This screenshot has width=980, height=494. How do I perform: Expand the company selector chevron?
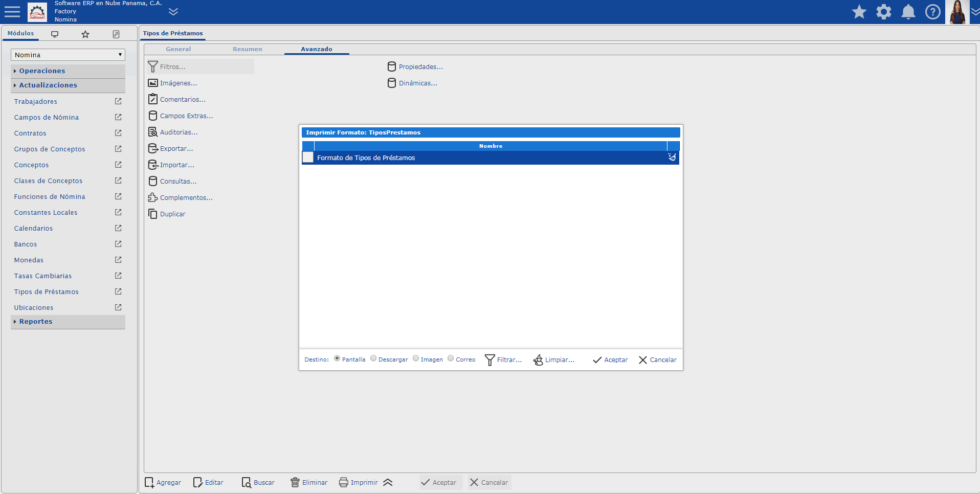point(173,11)
